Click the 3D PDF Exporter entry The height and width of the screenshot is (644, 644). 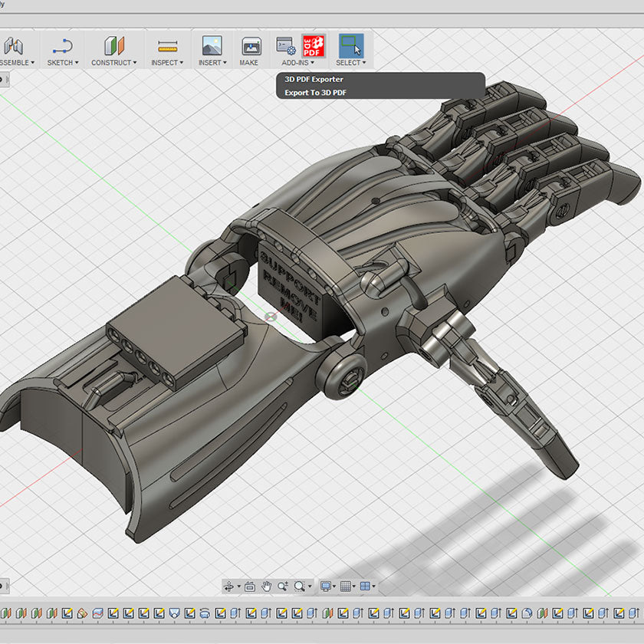pyautogui.click(x=314, y=79)
